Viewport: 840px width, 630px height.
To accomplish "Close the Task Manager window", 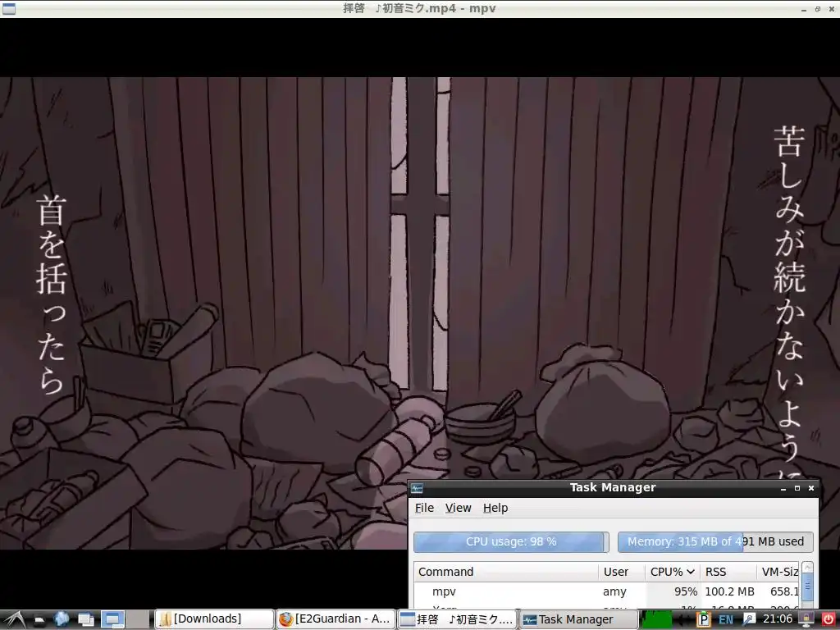I will [811, 488].
